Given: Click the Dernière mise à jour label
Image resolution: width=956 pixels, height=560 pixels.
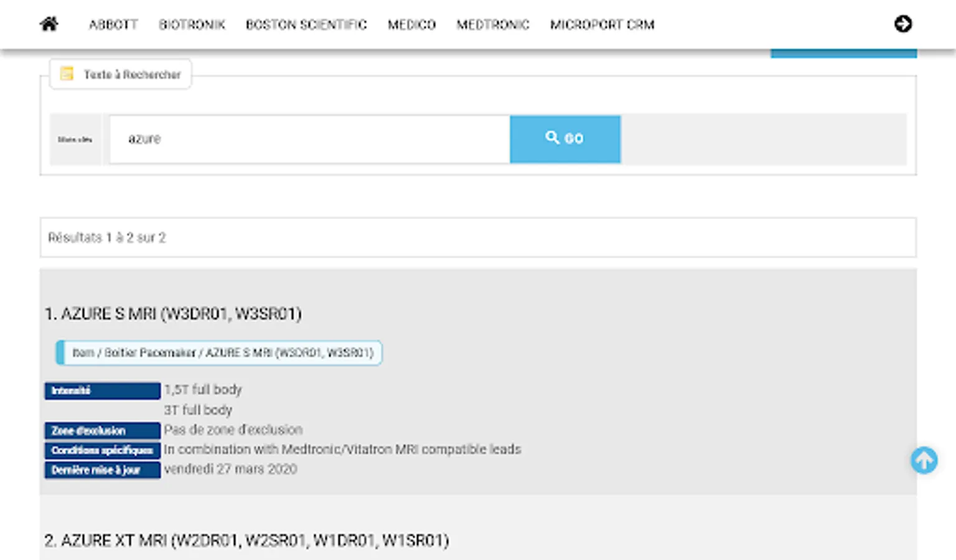Looking at the screenshot, I should [103, 470].
